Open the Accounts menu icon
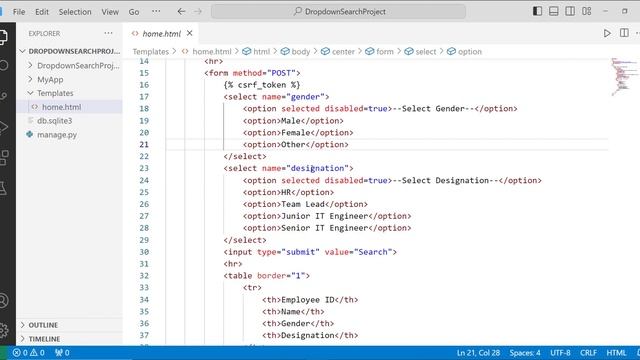 pyautogui.click(x=3, y=300)
